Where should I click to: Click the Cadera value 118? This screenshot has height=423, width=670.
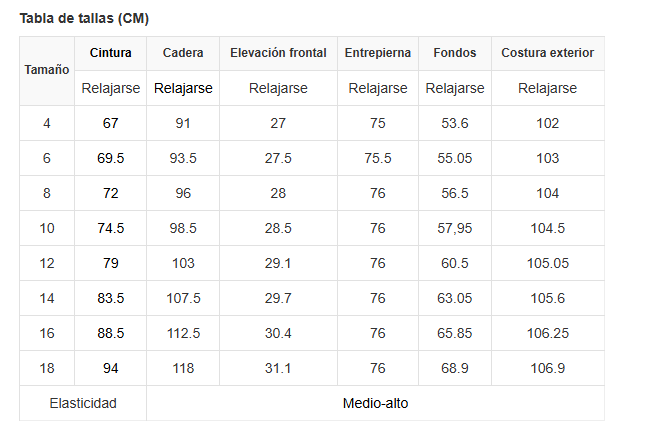pos(183,368)
